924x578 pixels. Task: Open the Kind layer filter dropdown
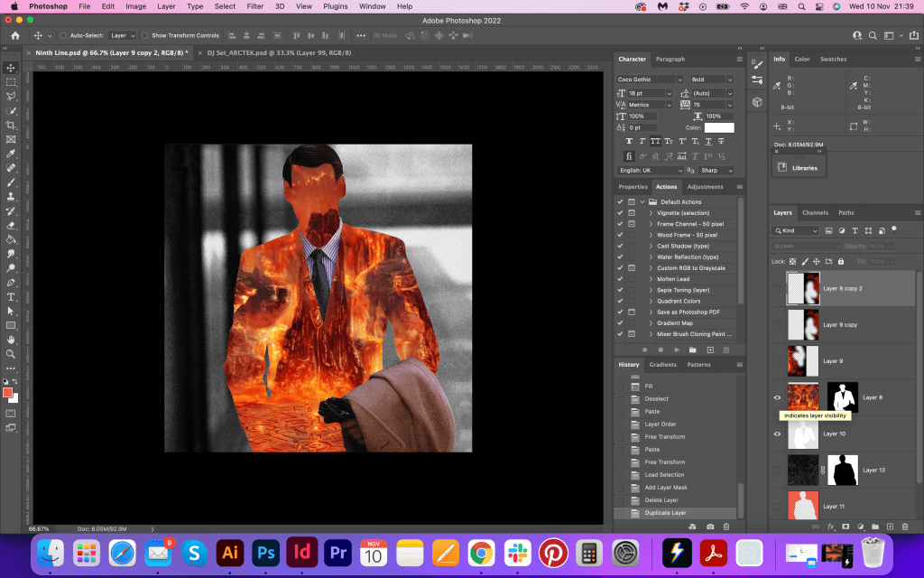(795, 231)
